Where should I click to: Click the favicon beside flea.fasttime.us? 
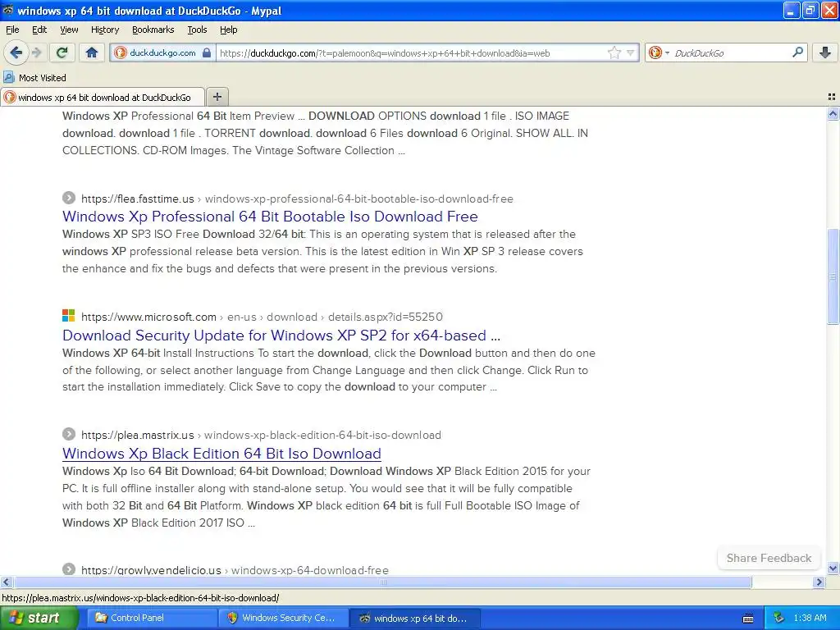(x=69, y=198)
